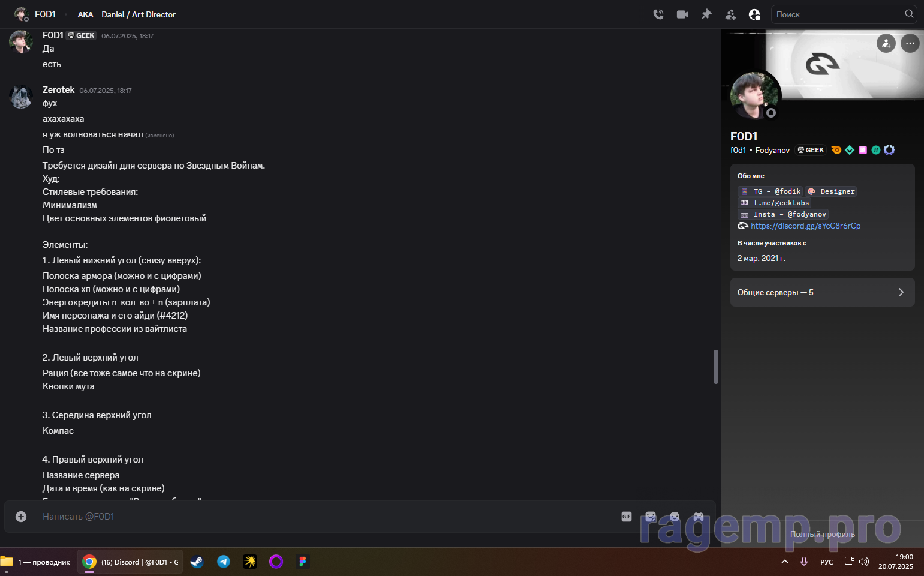The height and width of the screenshot is (576, 924).
Task: Click the 'Designer' tag in About me
Action: [831, 191]
